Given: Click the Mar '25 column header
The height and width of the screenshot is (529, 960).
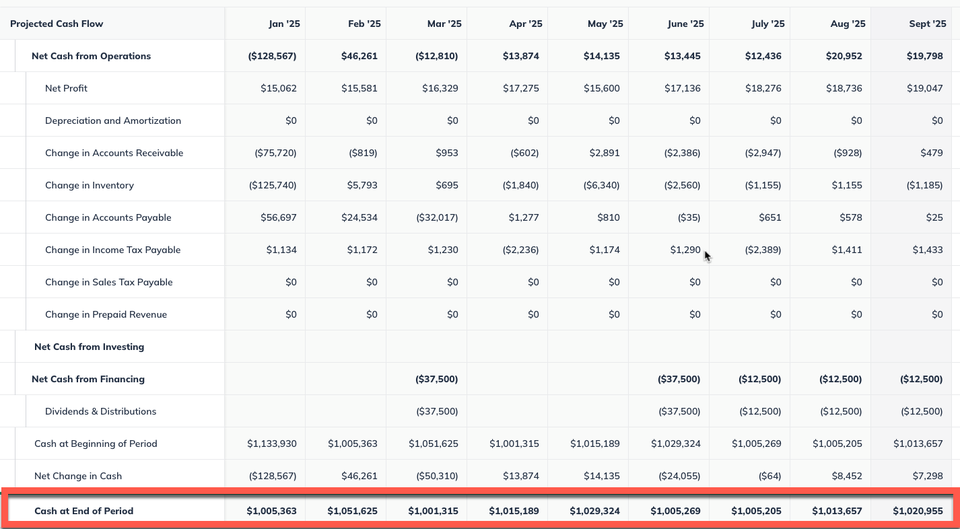Looking at the screenshot, I should (x=444, y=24).
